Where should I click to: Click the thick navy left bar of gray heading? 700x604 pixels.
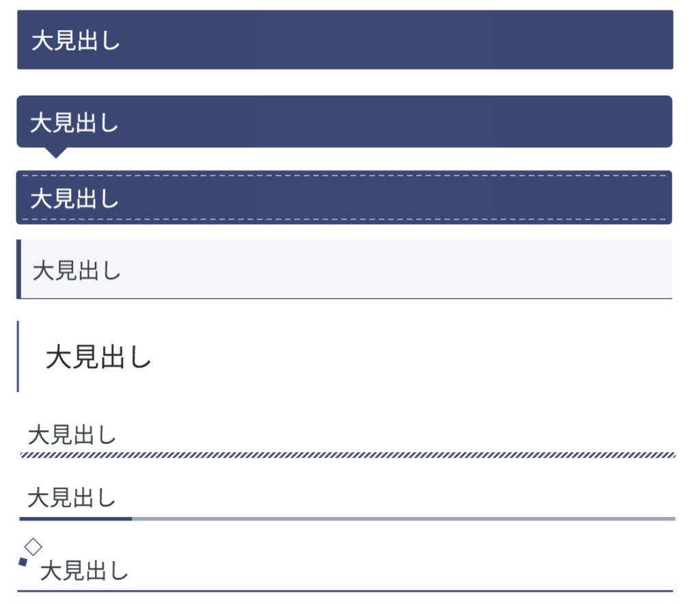(x=18, y=269)
